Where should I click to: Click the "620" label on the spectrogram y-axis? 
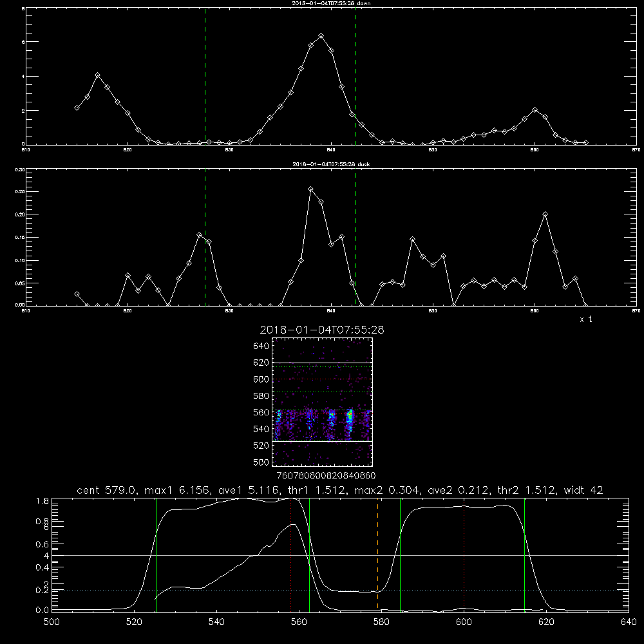pos(261,363)
